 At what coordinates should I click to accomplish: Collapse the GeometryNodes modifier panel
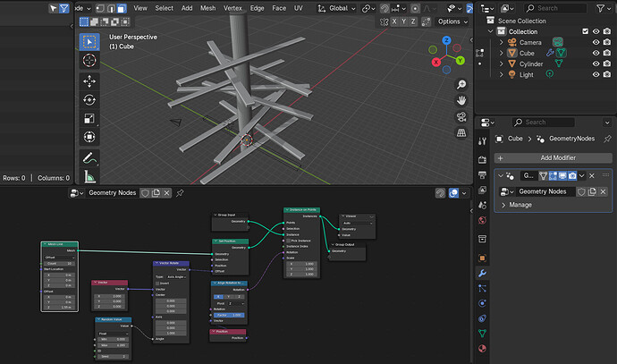pyautogui.click(x=501, y=176)
